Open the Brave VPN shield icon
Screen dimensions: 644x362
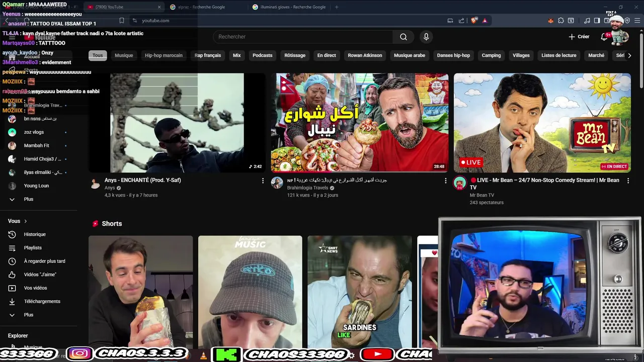pos(627,21)
